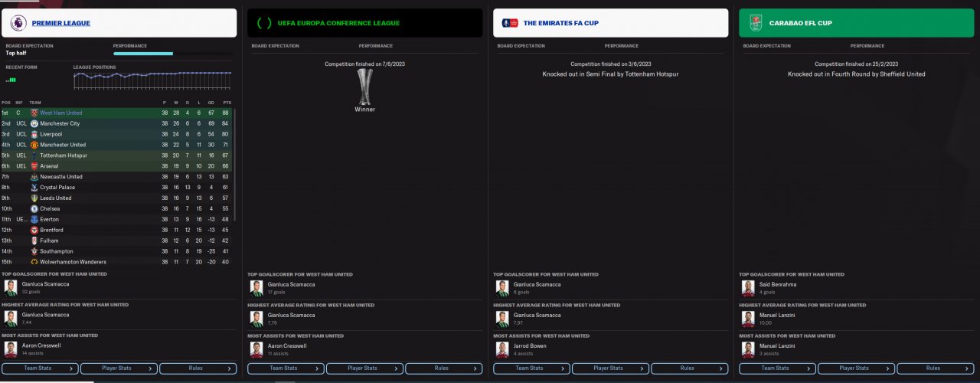This screenshot has height=383, width=980.
Task: Click 'Knocked out in Fourth Round by Sheffield United' text
Action: point(856,74)
